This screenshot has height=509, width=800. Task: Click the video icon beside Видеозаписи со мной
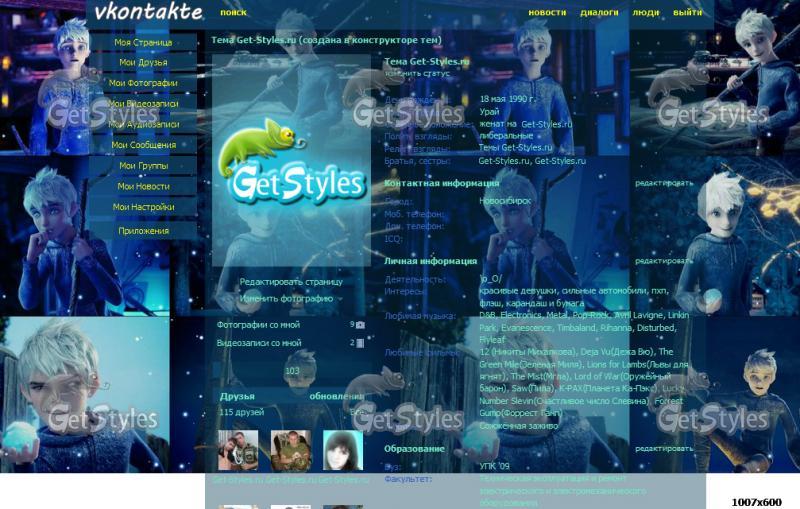click(x=360, y=343)
